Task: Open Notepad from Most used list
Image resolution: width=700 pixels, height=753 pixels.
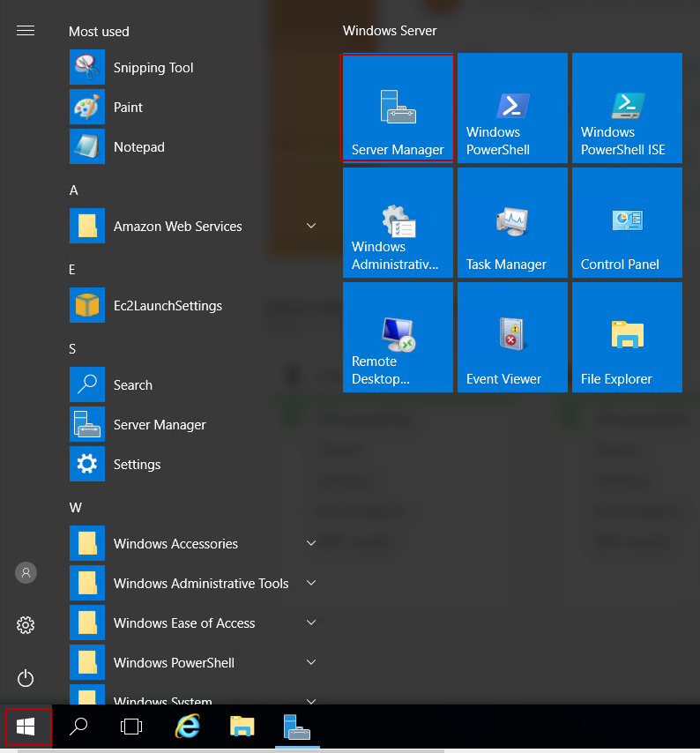Action: pyautogui.click(x=195, y=146)
